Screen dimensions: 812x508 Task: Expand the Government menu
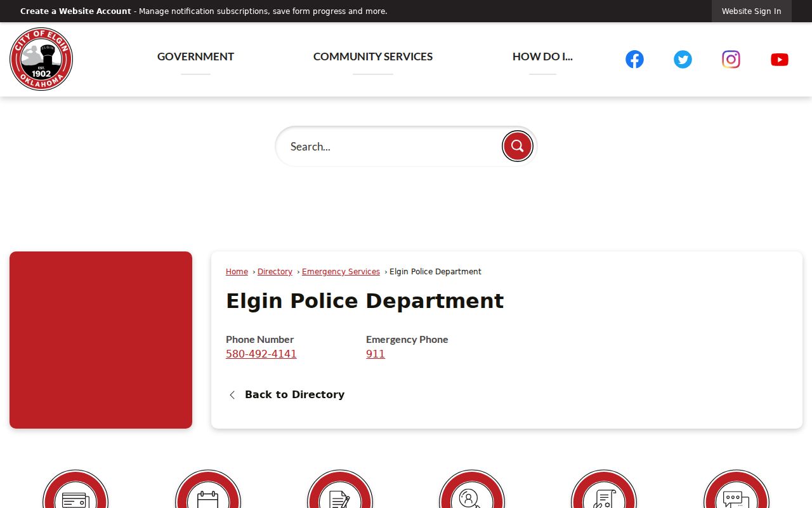tap(195, 57)
